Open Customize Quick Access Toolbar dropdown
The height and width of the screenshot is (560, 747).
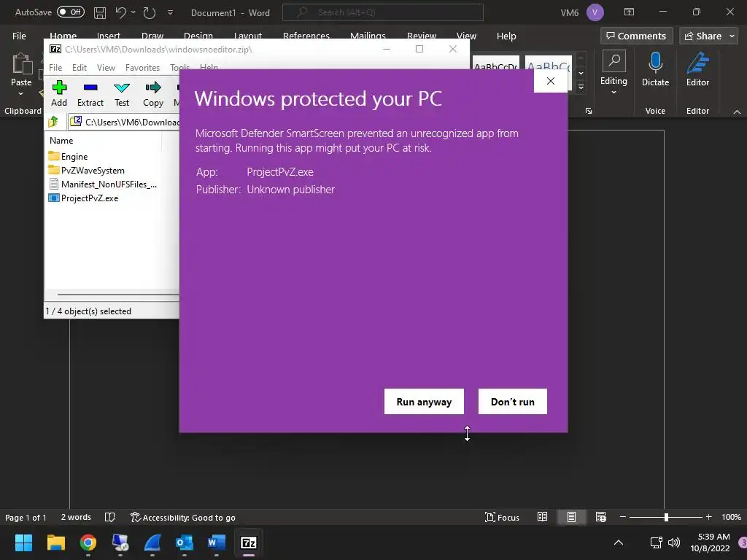[x=170, y=12]
